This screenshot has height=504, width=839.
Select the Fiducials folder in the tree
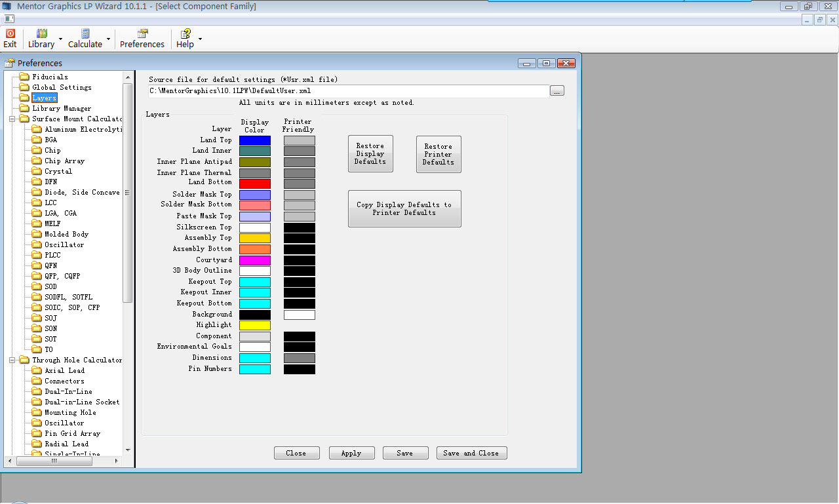50,77
